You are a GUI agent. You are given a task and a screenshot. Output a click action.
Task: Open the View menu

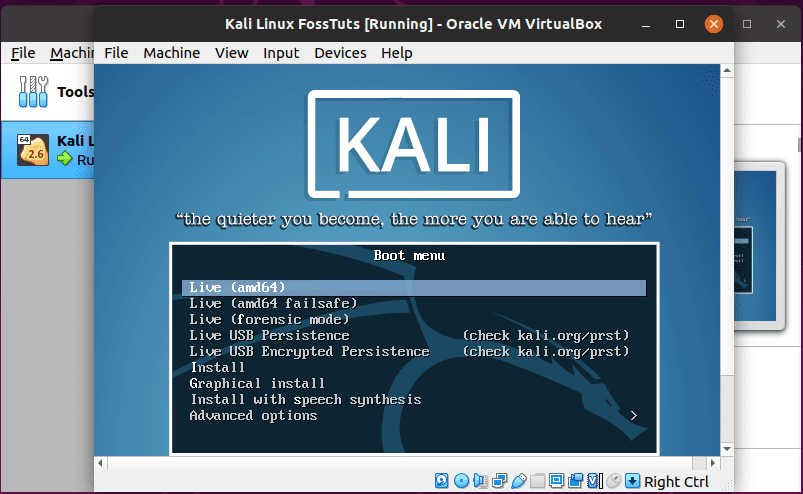231,53
